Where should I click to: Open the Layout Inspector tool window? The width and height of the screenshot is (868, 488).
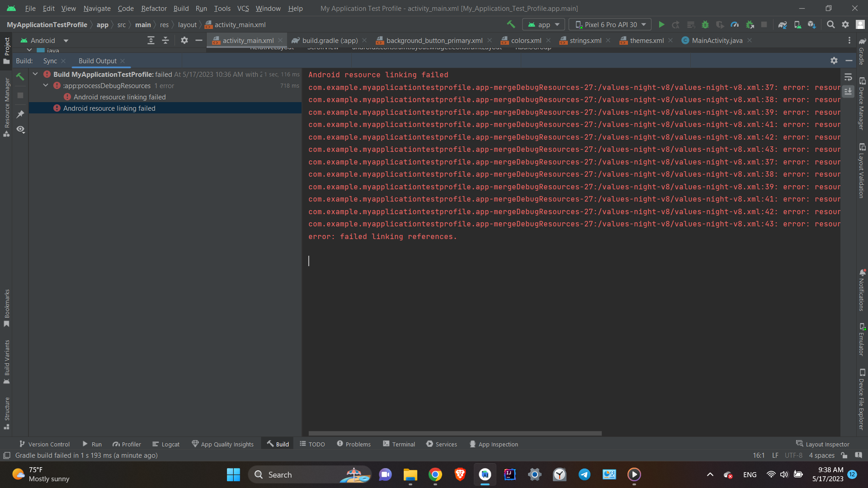pyautogui.click(x=823, y=444)
